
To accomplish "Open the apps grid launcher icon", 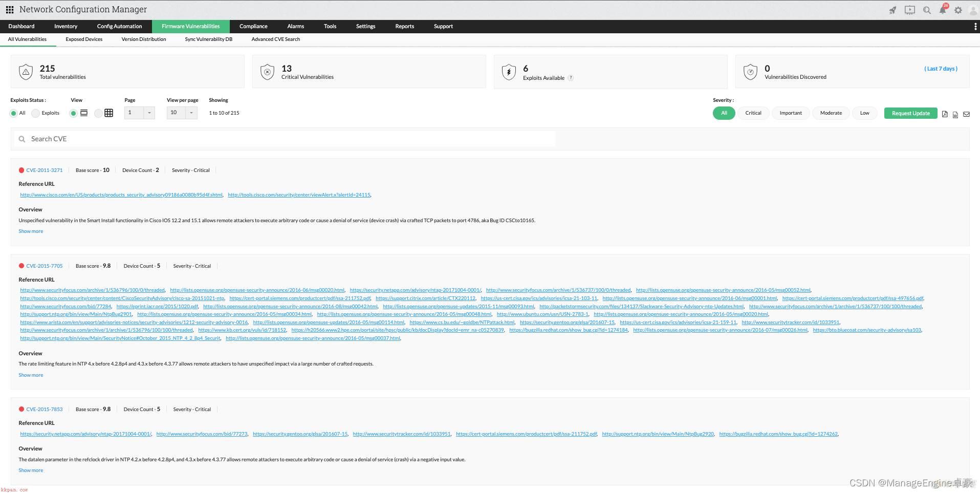I will pyautogui.click(x=10, y=10).
